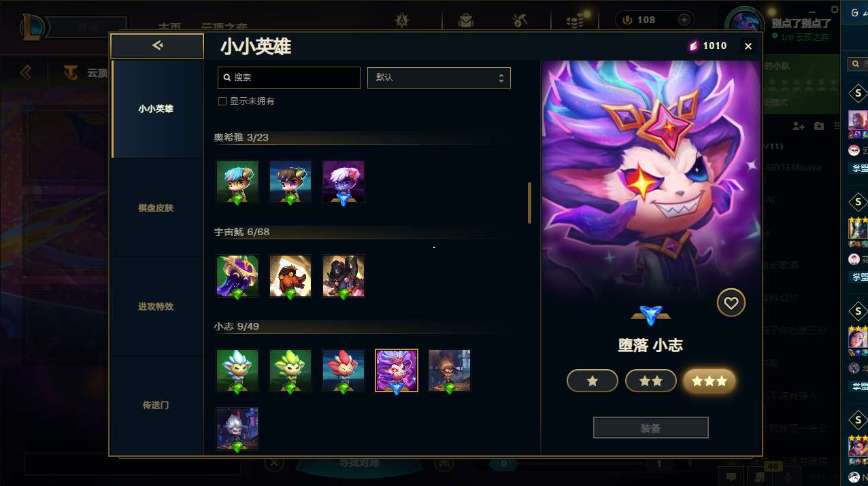Switch to 棋盘皮肤 tab

coord(157,208)
